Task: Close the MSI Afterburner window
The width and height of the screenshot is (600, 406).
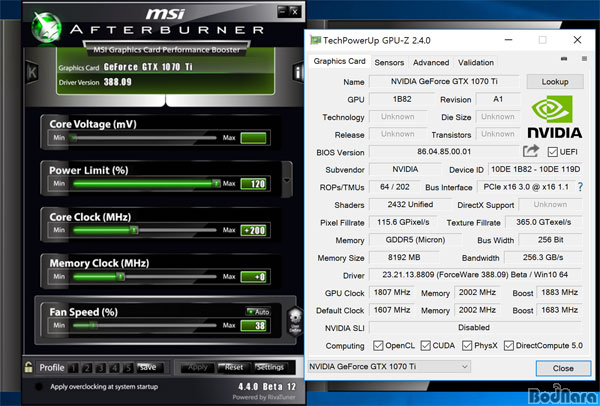Action: (295, 11)
